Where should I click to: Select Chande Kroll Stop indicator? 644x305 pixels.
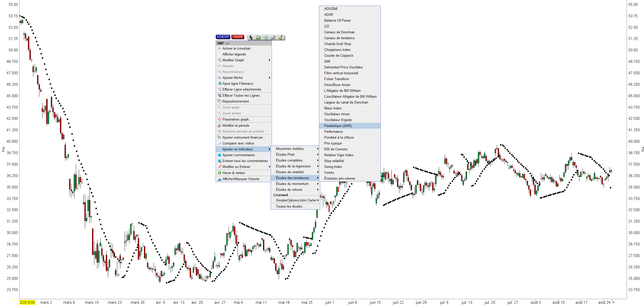[350, 44]
